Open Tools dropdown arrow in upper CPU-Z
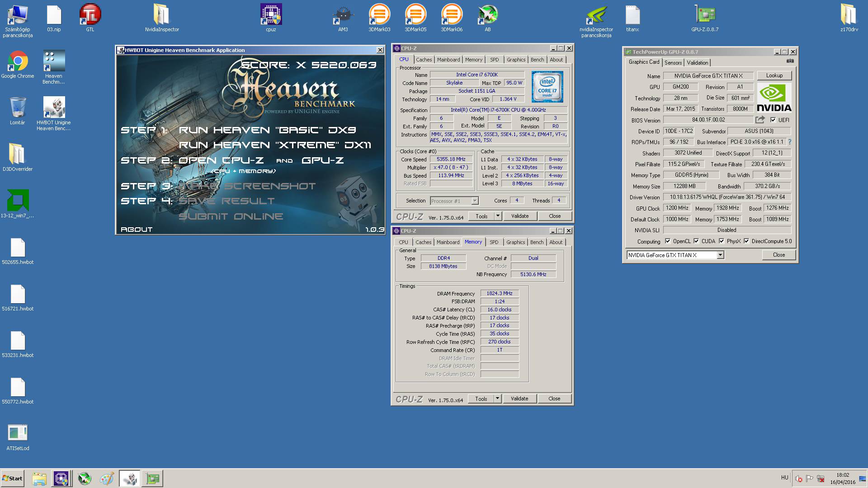This screenshot has height=488, width=868. click(498, 216)
